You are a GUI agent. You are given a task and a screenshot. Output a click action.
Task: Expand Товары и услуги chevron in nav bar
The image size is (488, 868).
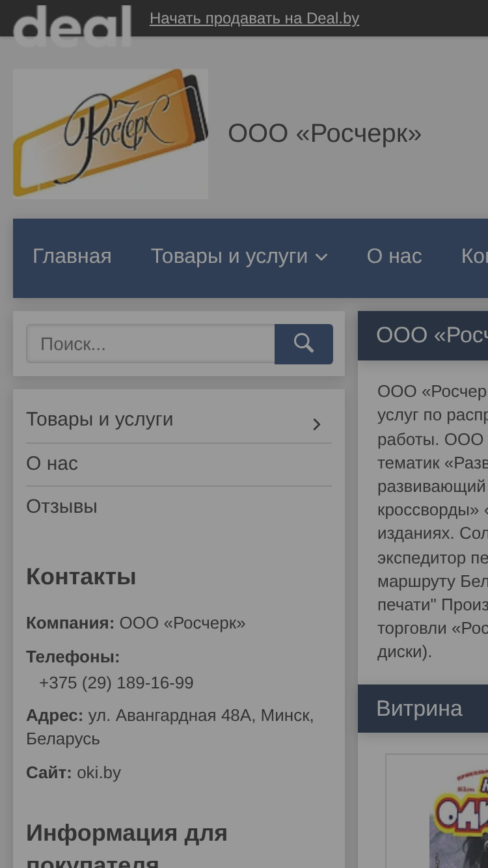coord(321,257)
